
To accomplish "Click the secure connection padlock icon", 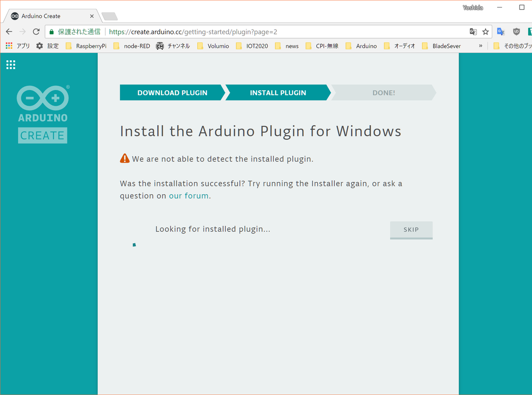I will tap(52, 32).
